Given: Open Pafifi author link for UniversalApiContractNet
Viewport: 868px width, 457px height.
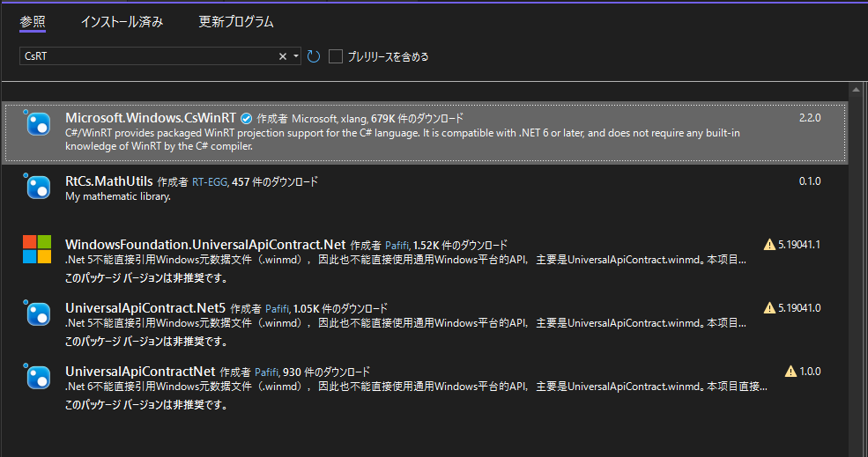Looking at the screenshot, I should click(267, 372).
